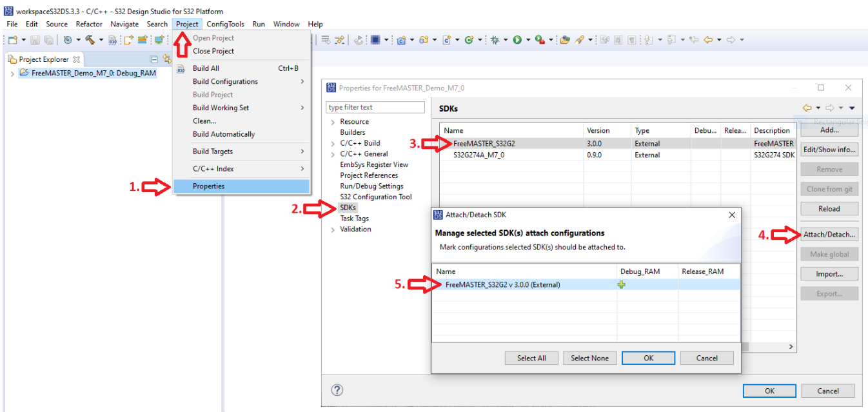Screen dimensions: 868x412
Task: Click the type filter text field
Action: 375,107
